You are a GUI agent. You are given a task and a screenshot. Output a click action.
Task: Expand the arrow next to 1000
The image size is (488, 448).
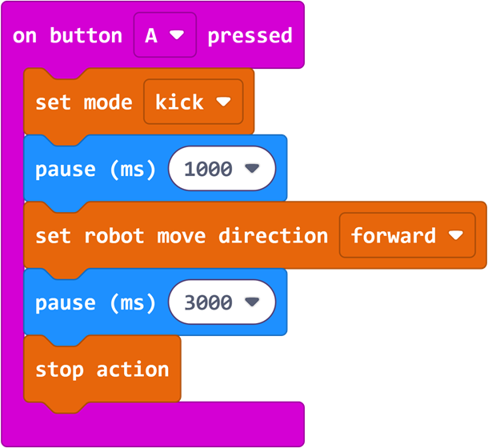point(252,170)
